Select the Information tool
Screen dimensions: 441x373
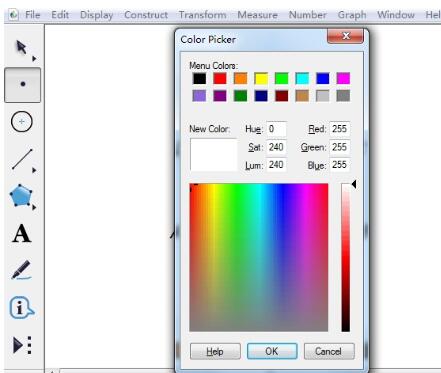22,307
